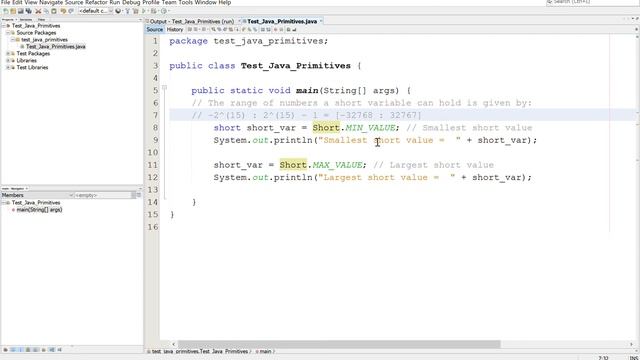The image size is (640, 360).
Task: Click line number 13 in the gutter
Action: 153,190
